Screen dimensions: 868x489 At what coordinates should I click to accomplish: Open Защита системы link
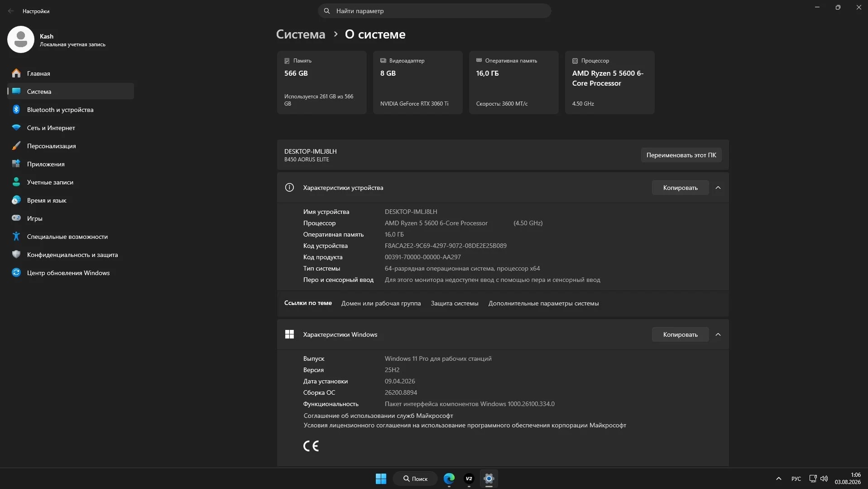pos(455,303)
